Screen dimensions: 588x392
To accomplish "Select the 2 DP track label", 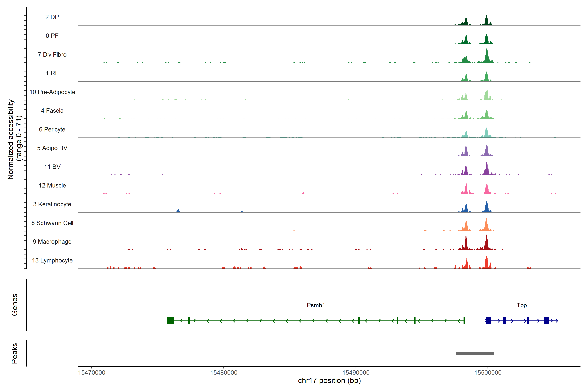I will (x=52, y=17).
